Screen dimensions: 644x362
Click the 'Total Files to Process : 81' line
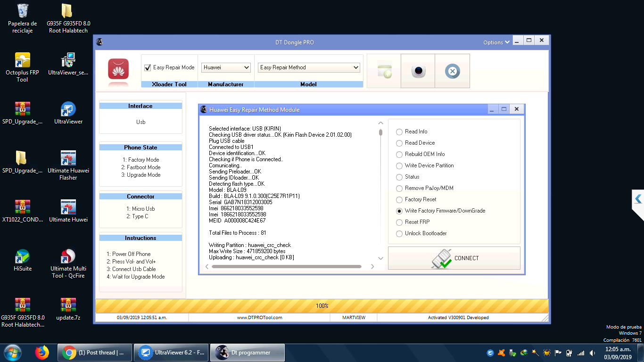(x=238, y=233)
